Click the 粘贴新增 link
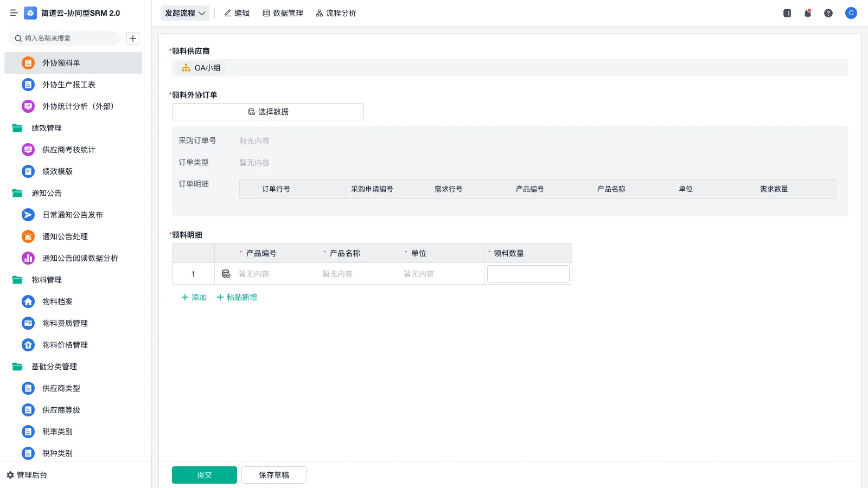The width and height of the screenshot is (868, 488). (x=237, y=297)
